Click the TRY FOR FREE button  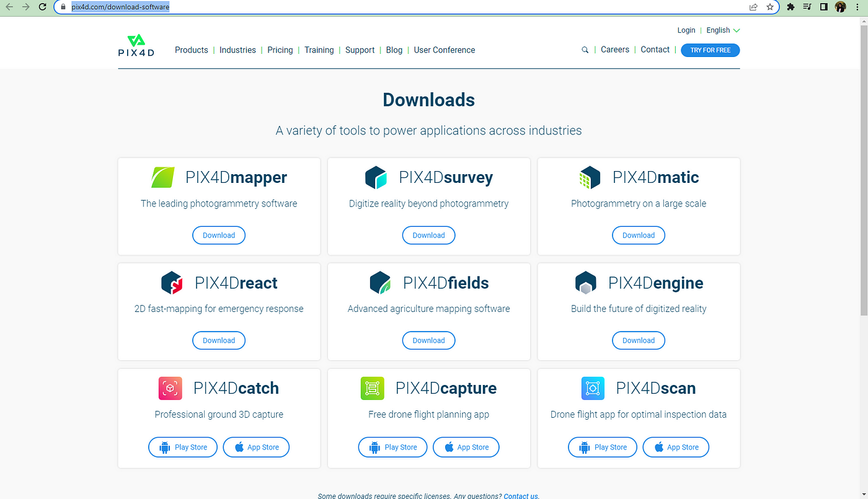tap(711, 50)
